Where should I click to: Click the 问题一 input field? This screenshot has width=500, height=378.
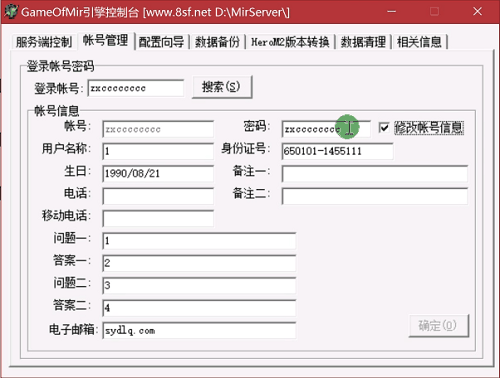click(x=199, y=241)
